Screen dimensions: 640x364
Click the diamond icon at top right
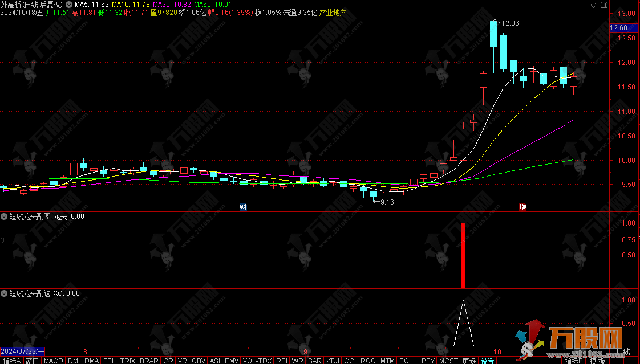(x=593, y=5)
